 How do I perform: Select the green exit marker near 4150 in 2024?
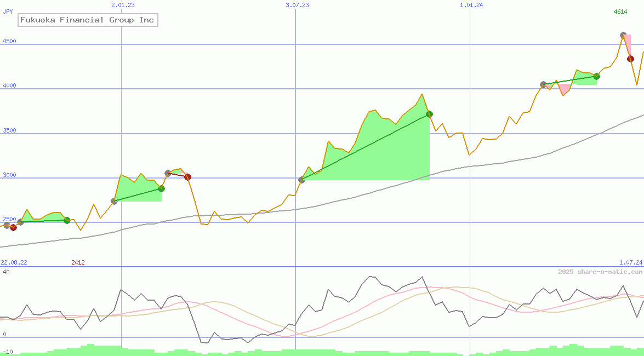pos(597,76)
